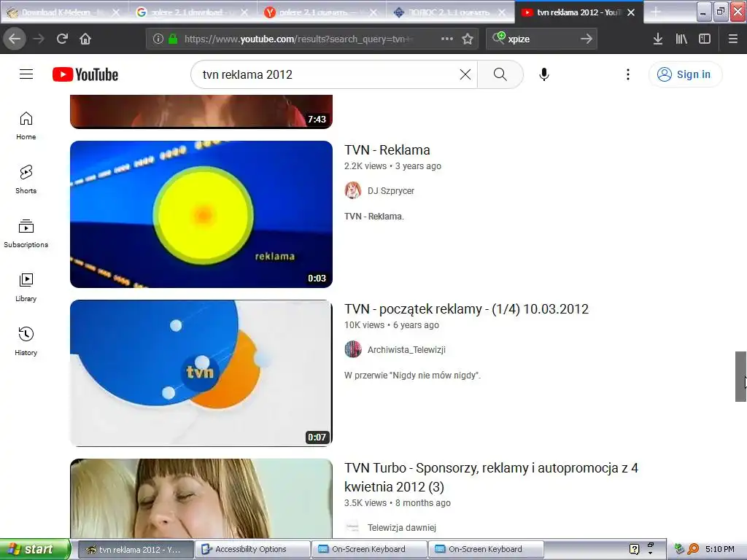The width and height of the screenshot is (747, 560).
Task: Open the browser downloads arrow
Action: tap(658, 39)
